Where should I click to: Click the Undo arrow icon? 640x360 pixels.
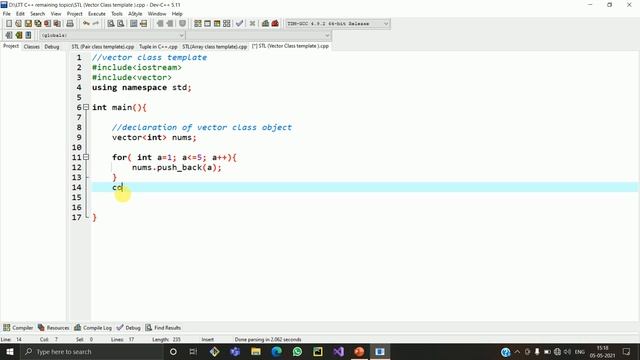pos(86,24)
